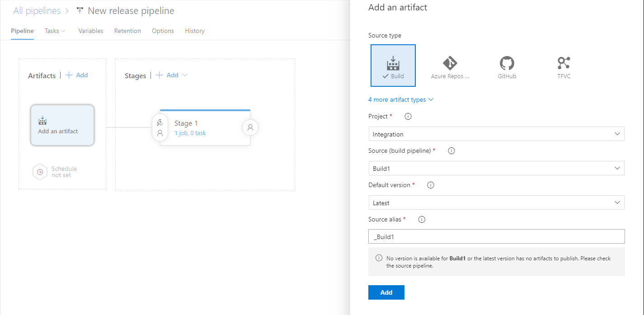Switch to the History tab
The height and width of the screenshot is (315, 644).
click(x=194, y=30)
